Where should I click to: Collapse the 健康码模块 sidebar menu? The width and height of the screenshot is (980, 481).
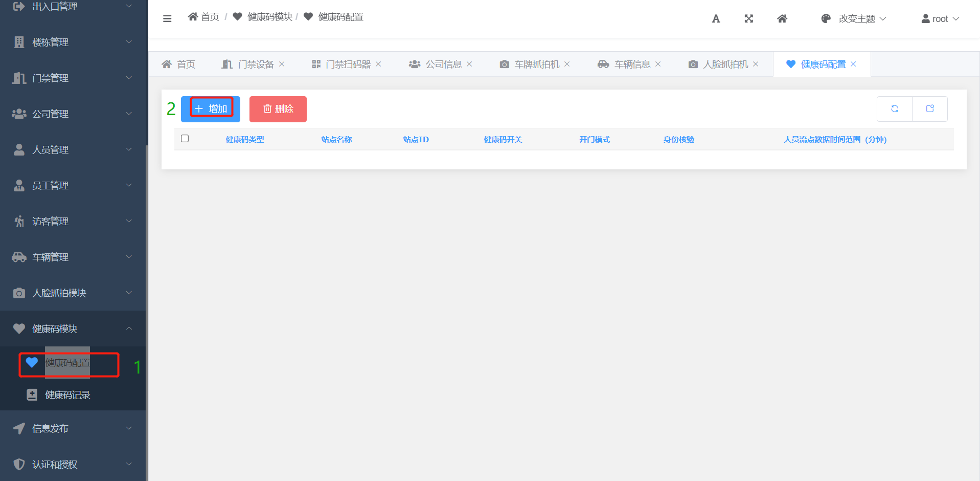tap(73, 329)
